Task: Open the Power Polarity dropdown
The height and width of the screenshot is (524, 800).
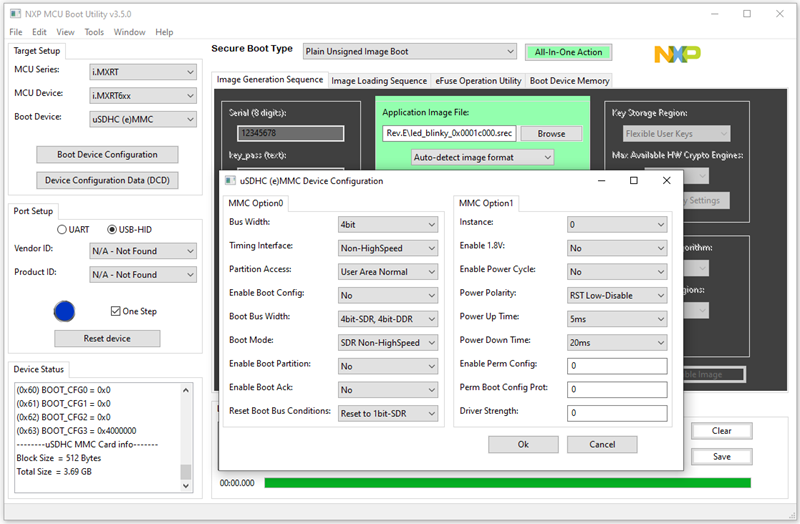Action: tap(617, 295)
